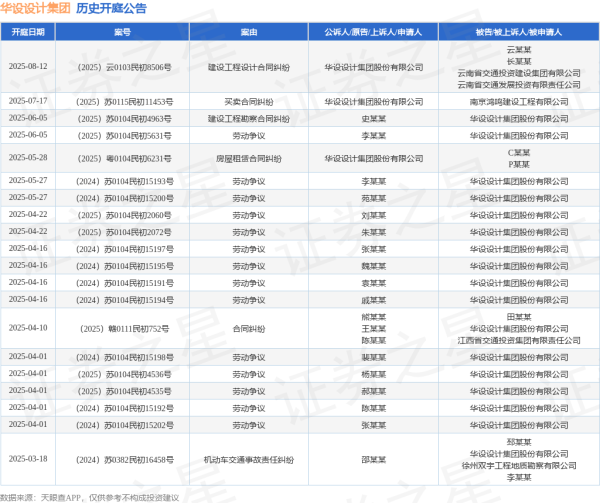Click the 开庭日期 column header
The height and width of the screenshot is (503, 600).
[x=28, y=32]
